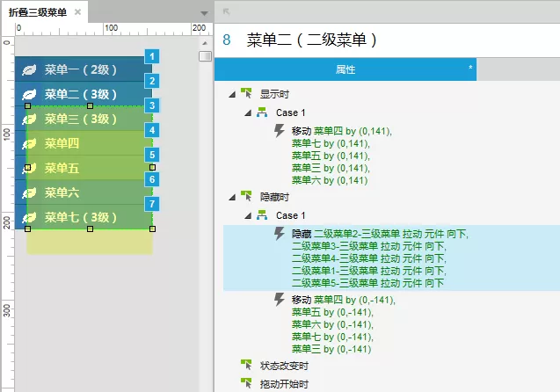Click footnote marker 1 on canvas

152,56
